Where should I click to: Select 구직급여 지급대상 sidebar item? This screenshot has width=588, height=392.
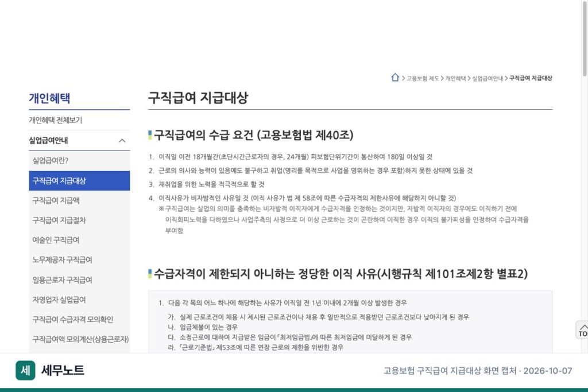click(79, 181)
